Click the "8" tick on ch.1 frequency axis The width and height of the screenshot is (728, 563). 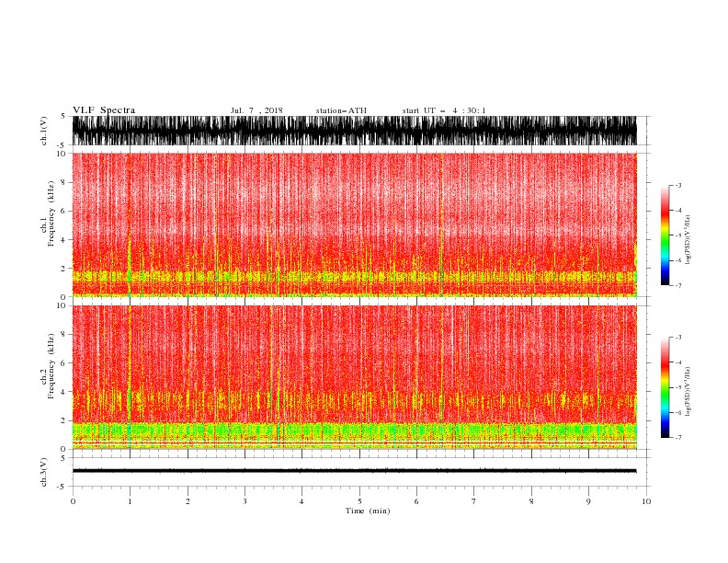tap(63, 182)
